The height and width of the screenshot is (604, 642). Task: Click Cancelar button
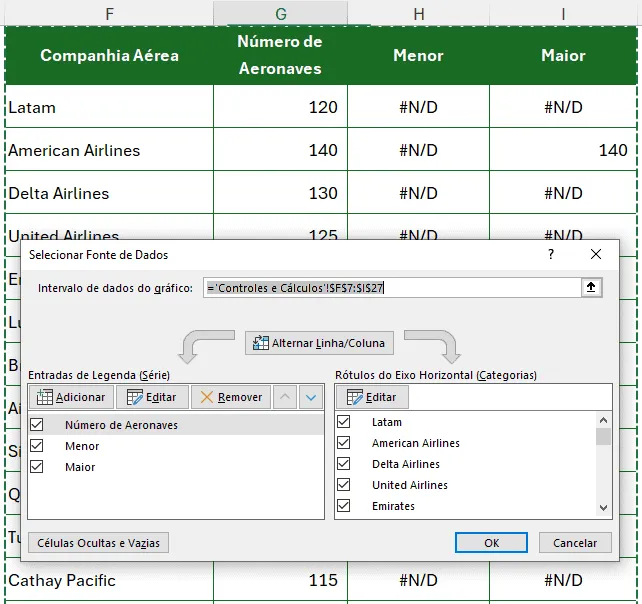(575, 543)
